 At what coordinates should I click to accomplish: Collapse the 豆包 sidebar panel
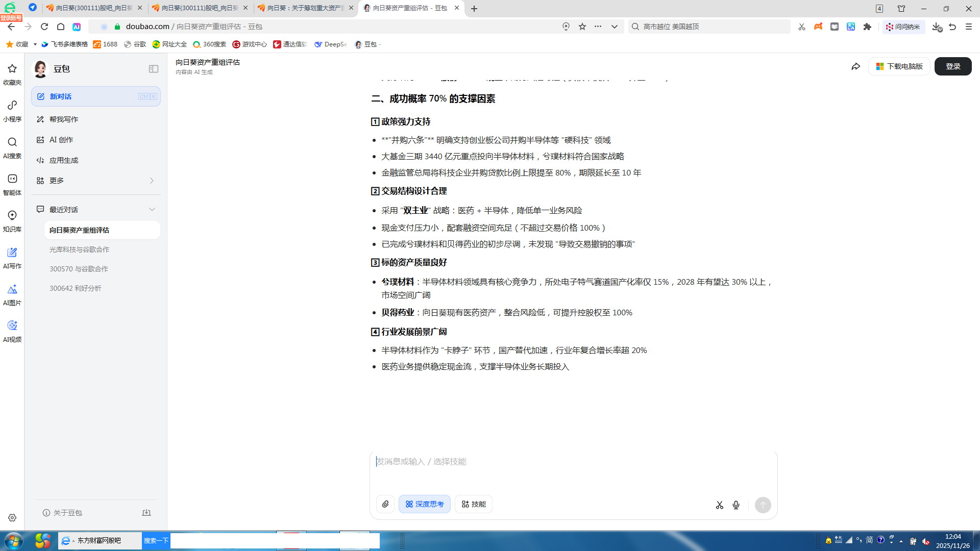(154, 69)
